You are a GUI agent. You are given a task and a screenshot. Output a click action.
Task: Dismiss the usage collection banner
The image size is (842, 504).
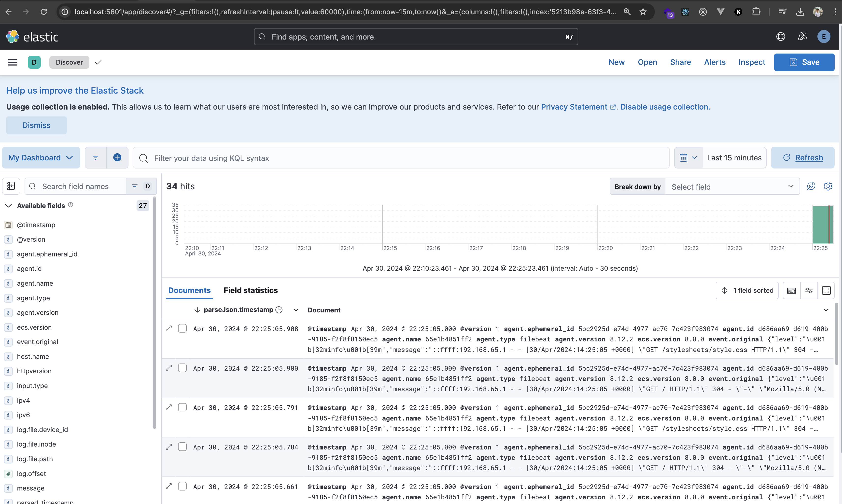(x=36, y=125)
